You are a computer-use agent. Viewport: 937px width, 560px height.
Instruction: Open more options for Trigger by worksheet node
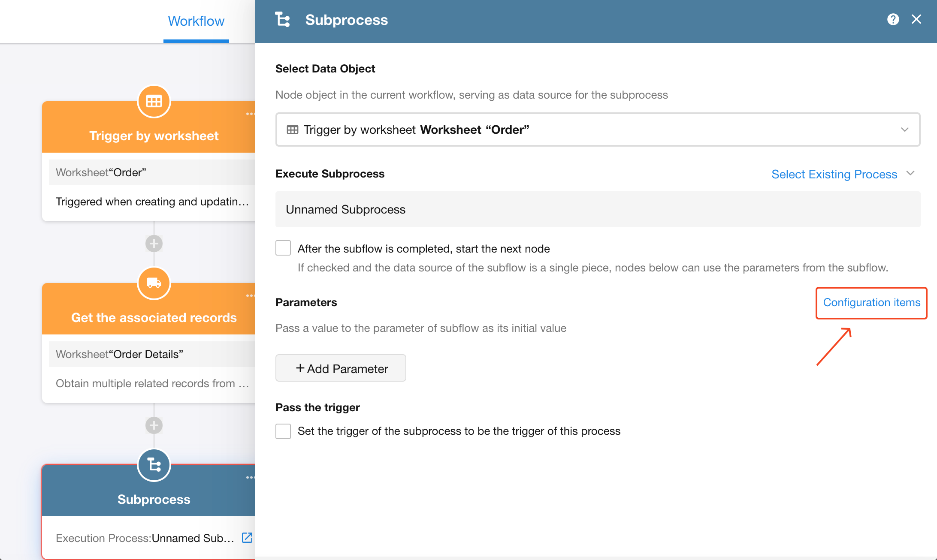coord(250,114)
